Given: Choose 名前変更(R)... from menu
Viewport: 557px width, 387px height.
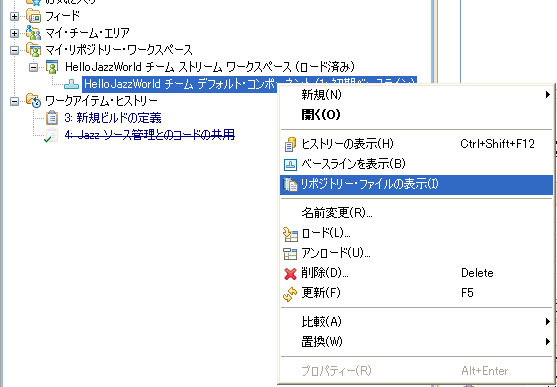Looking at the screenshot, I should [x=416, y=213].
